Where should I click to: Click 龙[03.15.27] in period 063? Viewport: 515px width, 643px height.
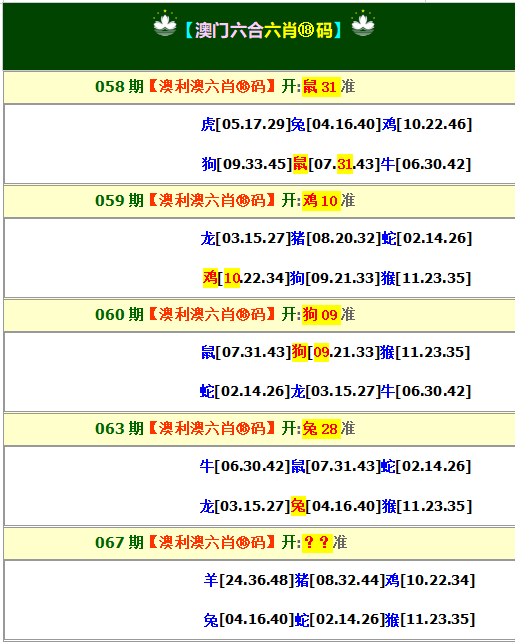pyautogui.click(x=245, y=506)
